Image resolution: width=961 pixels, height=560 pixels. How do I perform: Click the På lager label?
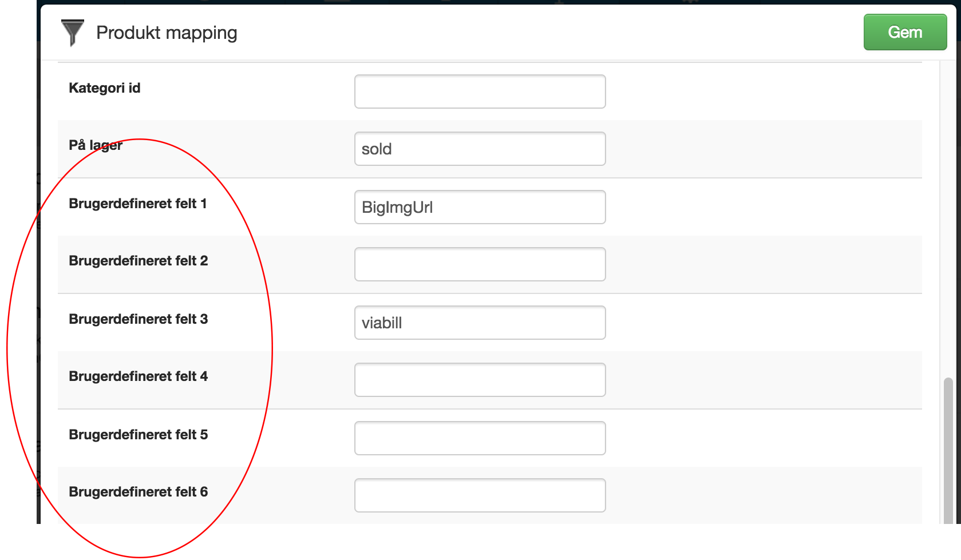(x=96, y=145)
